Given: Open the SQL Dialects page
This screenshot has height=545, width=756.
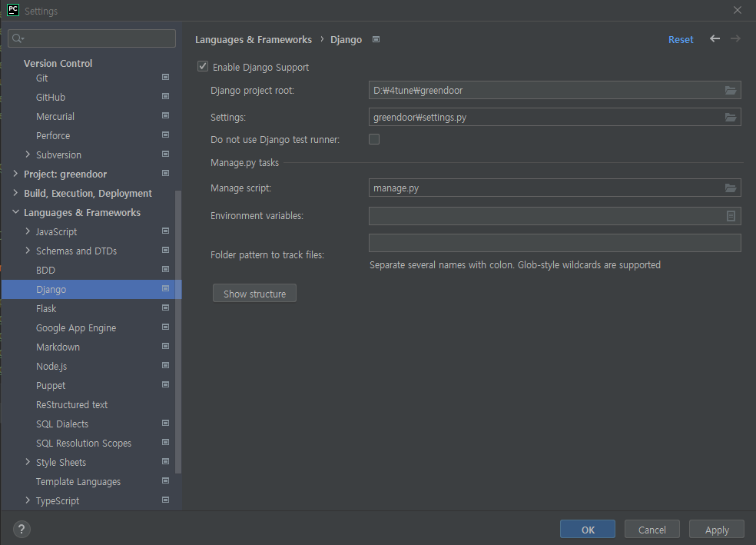Looking at the screenshot, I should (62, 424).
